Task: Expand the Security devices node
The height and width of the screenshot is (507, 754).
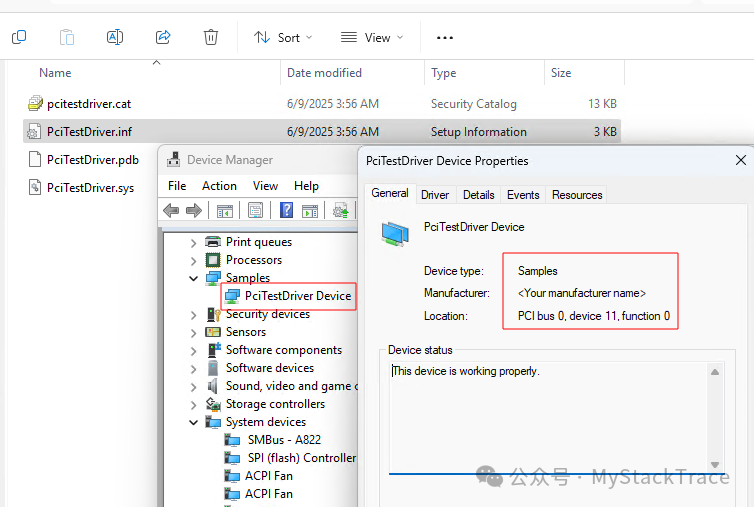Action: [x=193, y=315]
